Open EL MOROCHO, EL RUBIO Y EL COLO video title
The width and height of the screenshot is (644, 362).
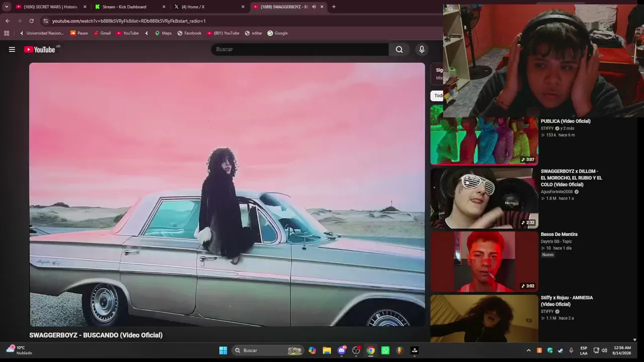click(x=571, y=178)
